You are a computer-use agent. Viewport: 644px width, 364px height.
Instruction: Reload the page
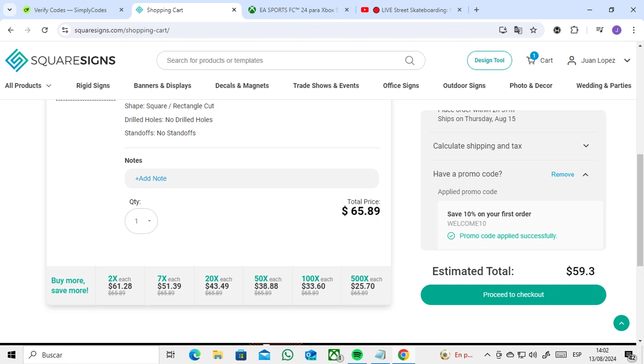(45, 30)
